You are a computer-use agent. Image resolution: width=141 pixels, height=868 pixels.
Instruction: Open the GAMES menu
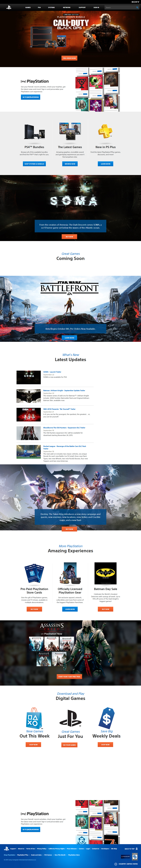pyautogui.click(x=28, y=7)
